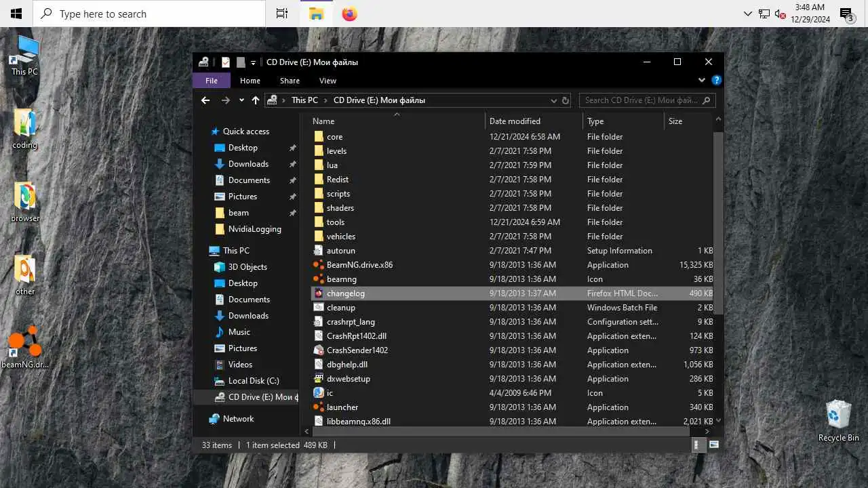Screen dimensions: 868x488
Task: Switch to the Home ribbon tab
Action: [x=250, y=81]
